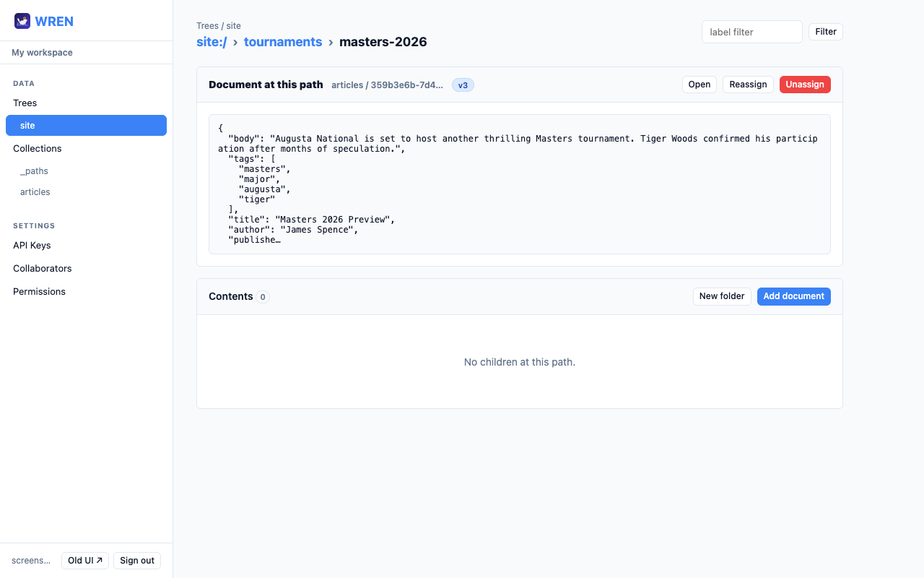Apply the Filter
The width and height of the screenshot is (924, 578).
point(825,32)
